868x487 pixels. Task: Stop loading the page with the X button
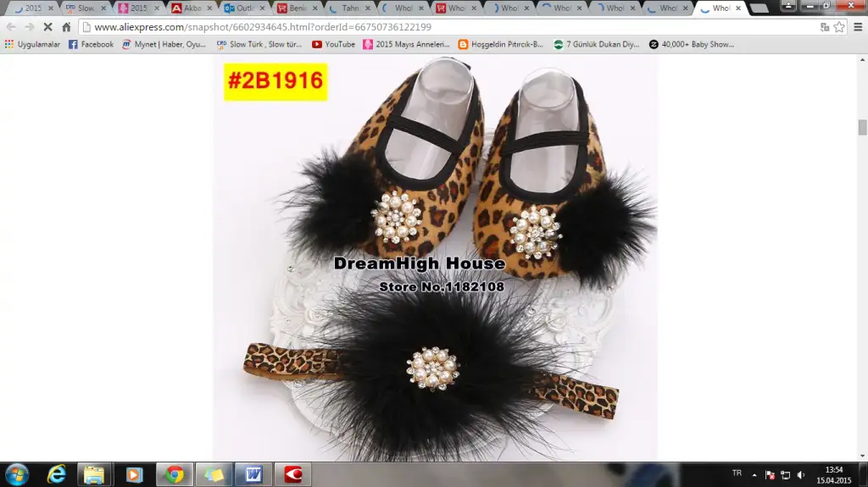tap(47, 26)
